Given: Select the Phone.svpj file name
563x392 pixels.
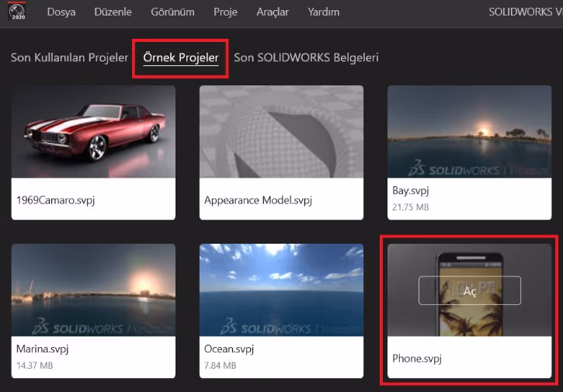Looking at the screenshot, I should tap(417, 359).
